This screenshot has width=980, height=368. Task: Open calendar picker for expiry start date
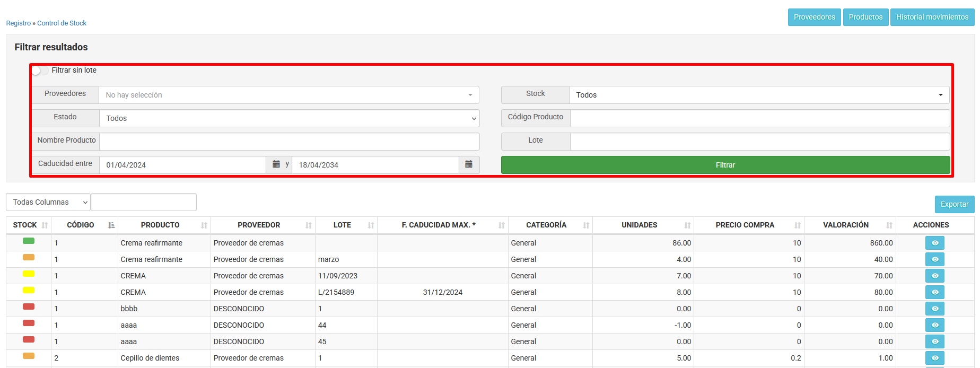pyautogui.click(x=276, y=164)
